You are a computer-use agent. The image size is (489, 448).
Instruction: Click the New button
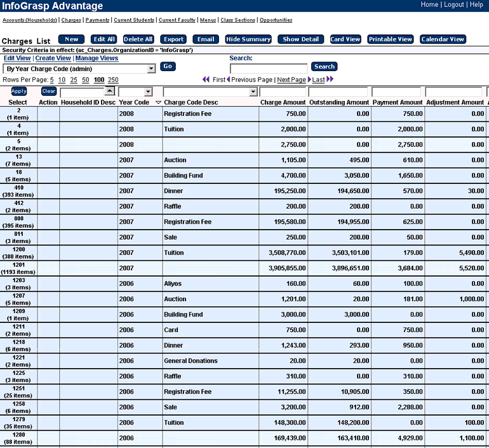click(x=71, y=39)
